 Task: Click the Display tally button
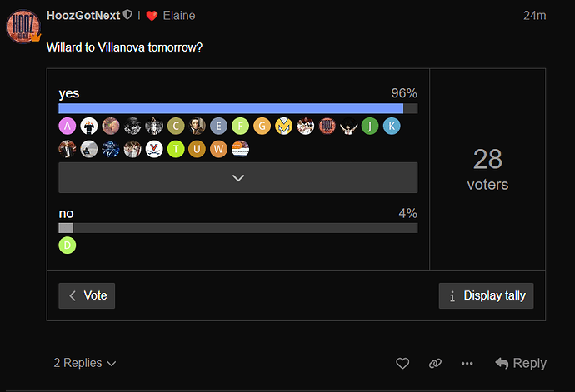pos(487,295)
